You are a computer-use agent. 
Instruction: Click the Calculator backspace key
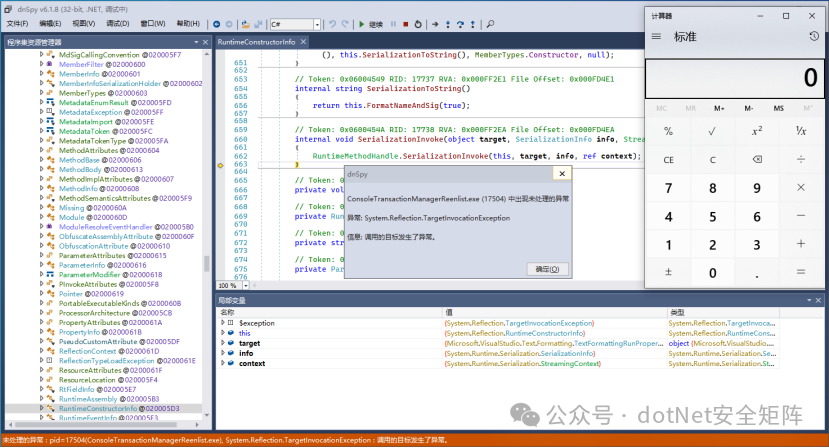tap(757, 159)
